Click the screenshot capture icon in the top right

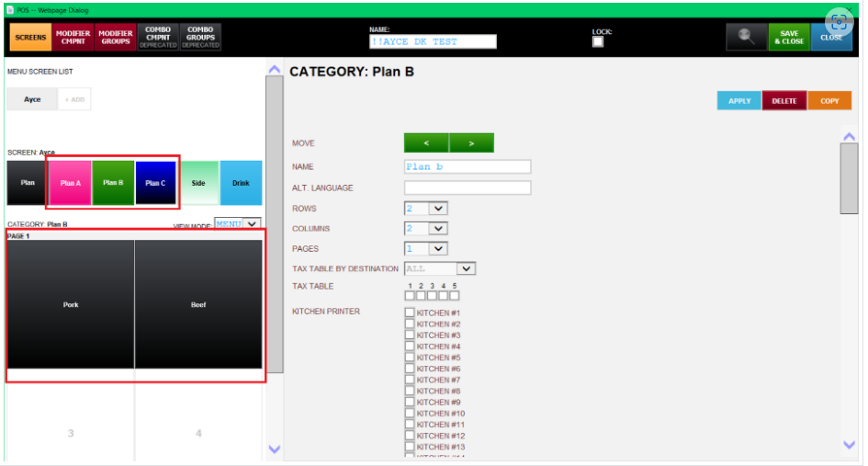840,23
